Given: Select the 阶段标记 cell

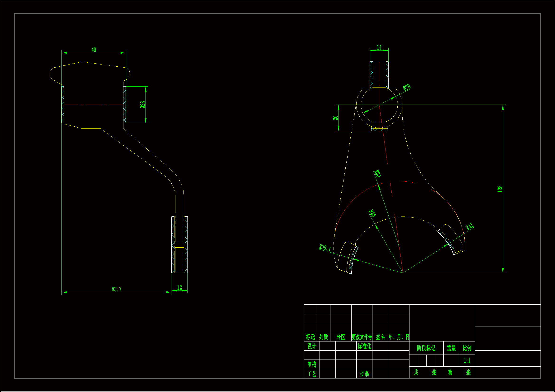Looking at the screenshot, I should point(426,348).
